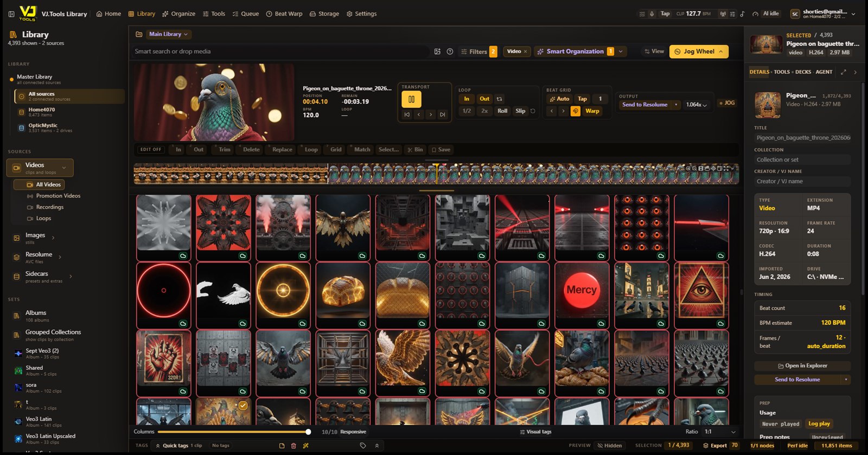Expand the right panel with the arrows icon
Image resolution: width=868 pixels, height=455 pixels.
[x=843, y=72]
